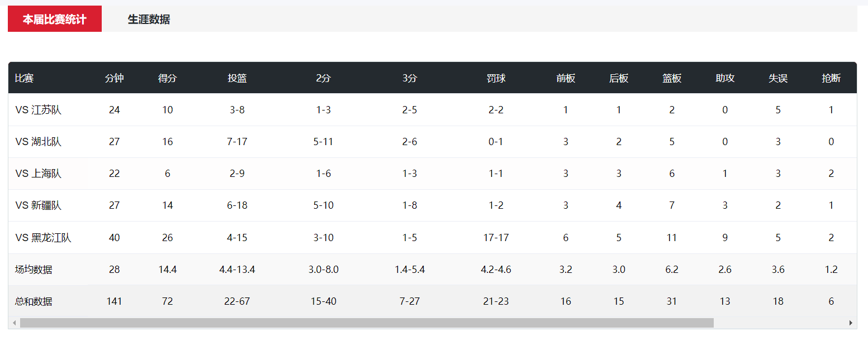The height and width of the screenshot is (341, 868).
Task: Click the 罚球 column header
Action: (496, 78)
